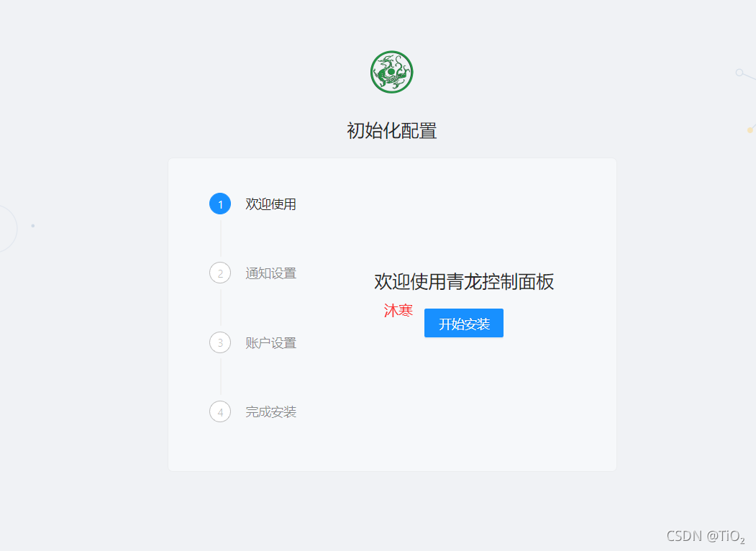Click connector line between steps 1 and 2
This screenshot has width=756, height=551.
(220, 239)
